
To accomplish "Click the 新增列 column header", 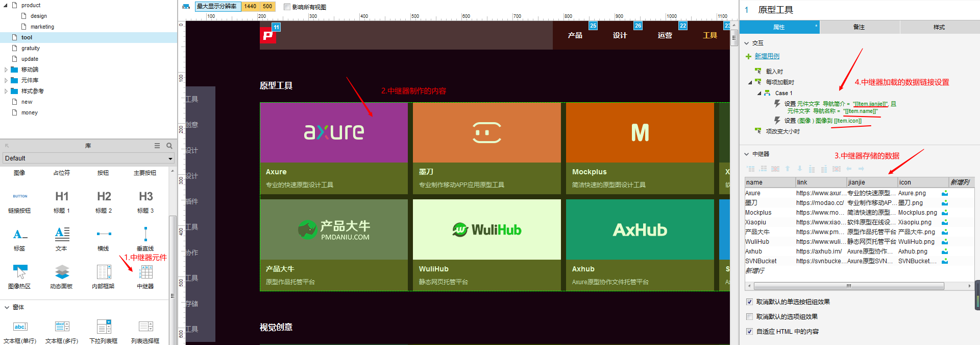I will pyautogui.click(x=960, y=182).
